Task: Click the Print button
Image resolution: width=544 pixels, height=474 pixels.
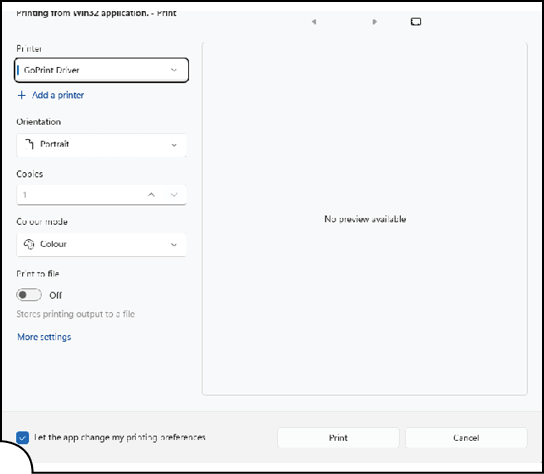Action: point(338,438)
